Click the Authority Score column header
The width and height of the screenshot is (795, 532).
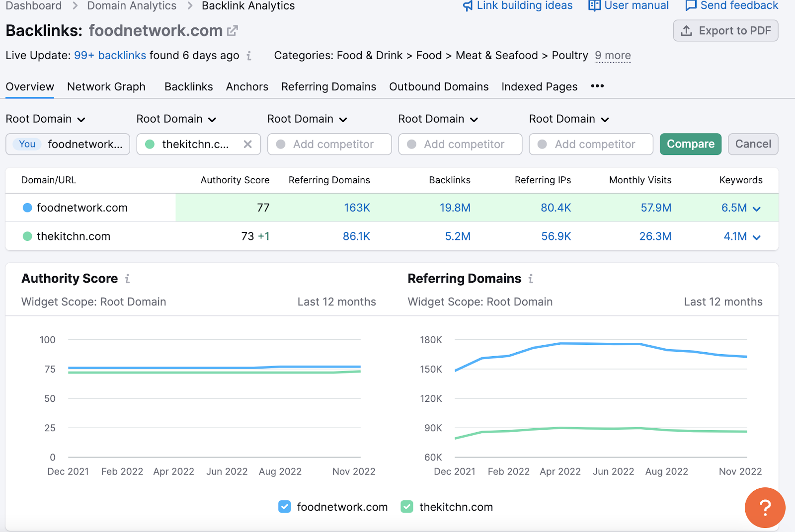[235, 180]
